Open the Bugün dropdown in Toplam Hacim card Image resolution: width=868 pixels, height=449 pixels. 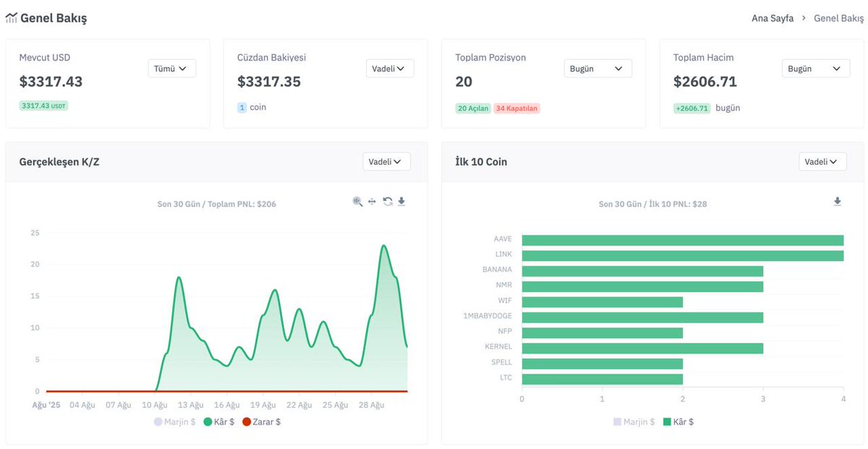(x=816, y=69)
